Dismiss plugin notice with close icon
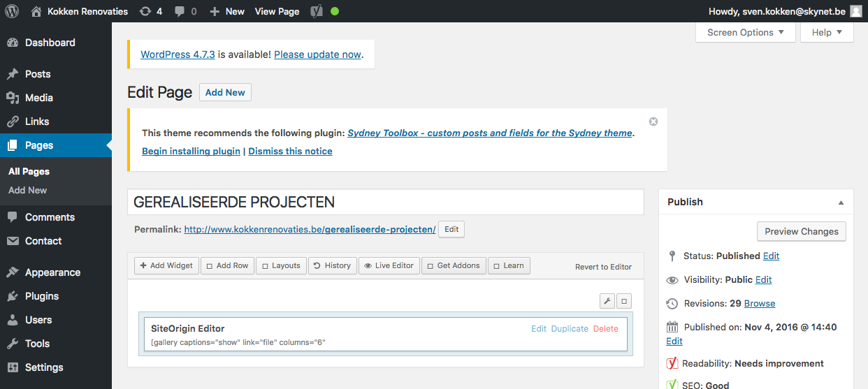The image size is (868, 389). pos(653,122)
